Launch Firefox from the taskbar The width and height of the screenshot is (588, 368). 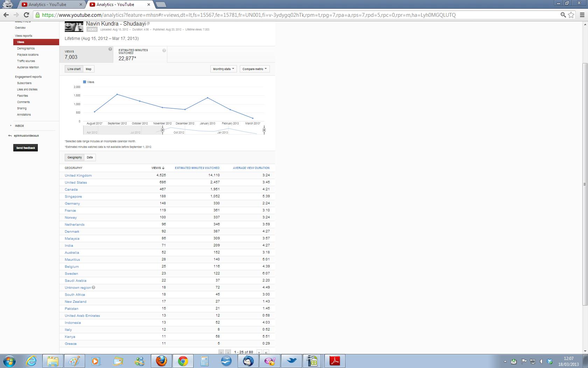[x=161, y=361]
